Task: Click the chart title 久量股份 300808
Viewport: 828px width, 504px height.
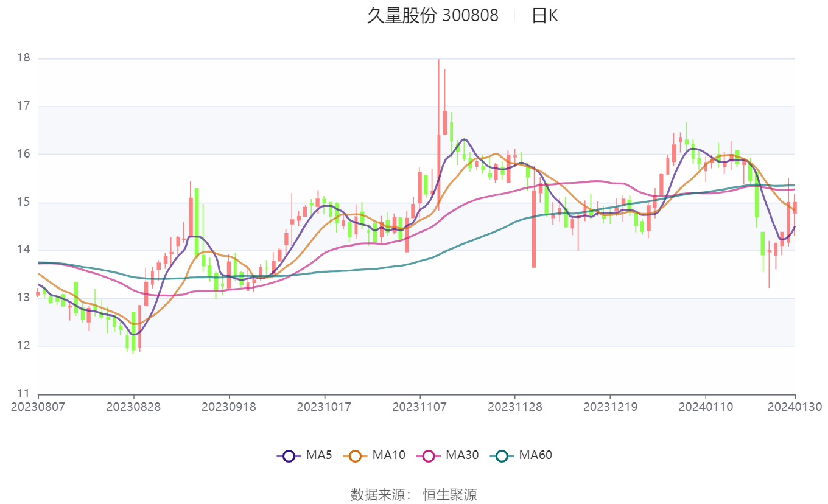Action: (432, 16)
